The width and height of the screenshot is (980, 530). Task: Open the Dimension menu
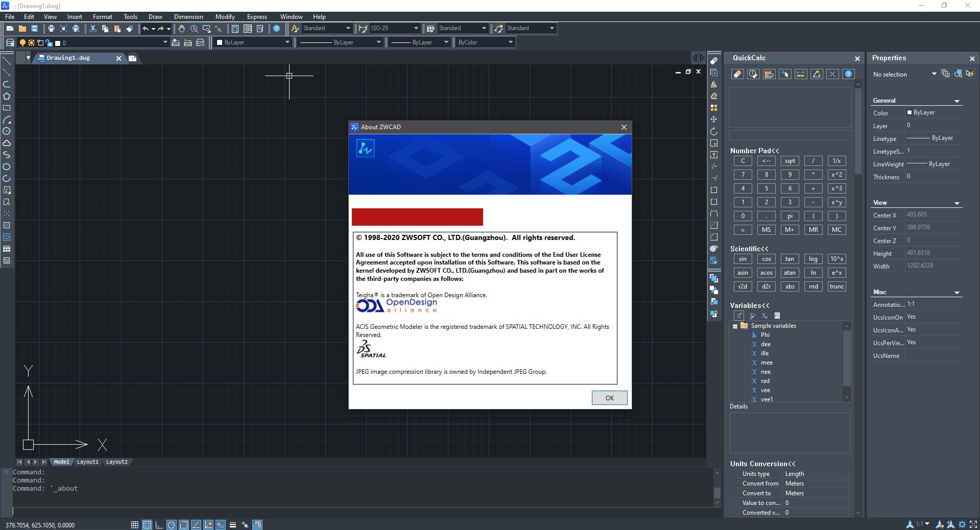pyautogui.click(x=188, y=17)
